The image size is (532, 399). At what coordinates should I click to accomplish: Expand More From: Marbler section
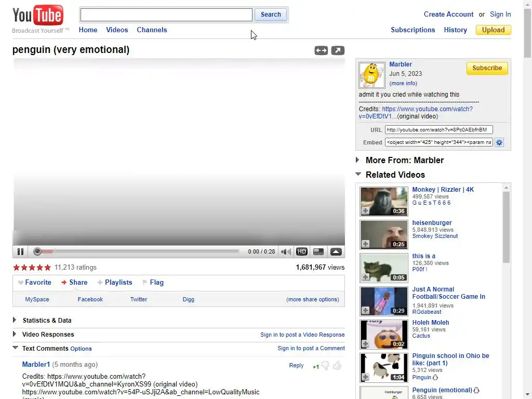point(357,160)
